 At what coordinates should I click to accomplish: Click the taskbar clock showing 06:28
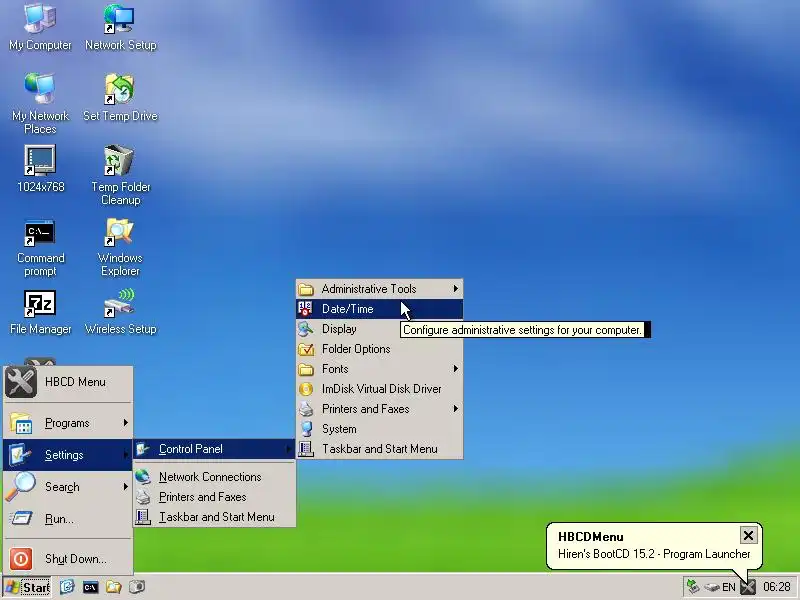[x=777, y=587]
